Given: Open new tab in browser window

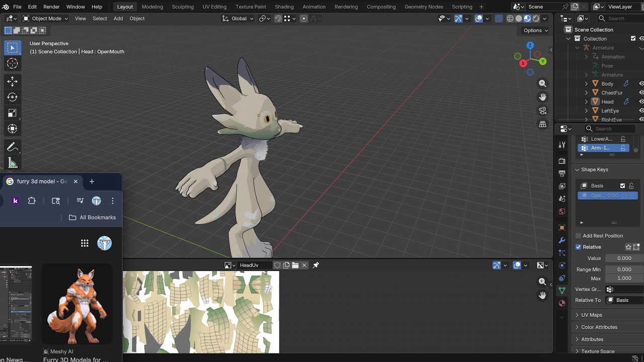Looking at the screenshot, I should tap(92, 182).
